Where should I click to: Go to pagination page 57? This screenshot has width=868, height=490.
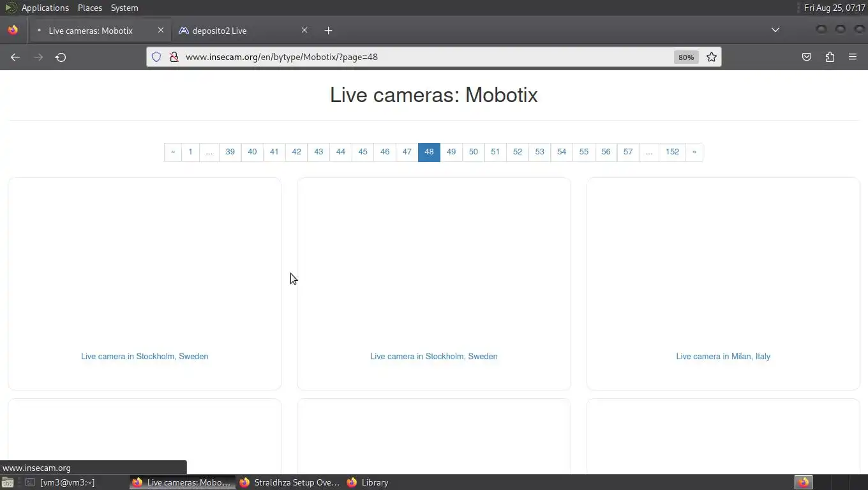(628, 152)
